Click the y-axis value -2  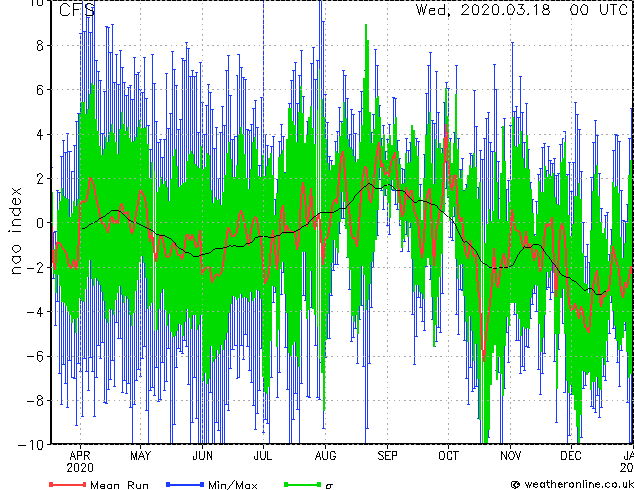coord(35,267)
